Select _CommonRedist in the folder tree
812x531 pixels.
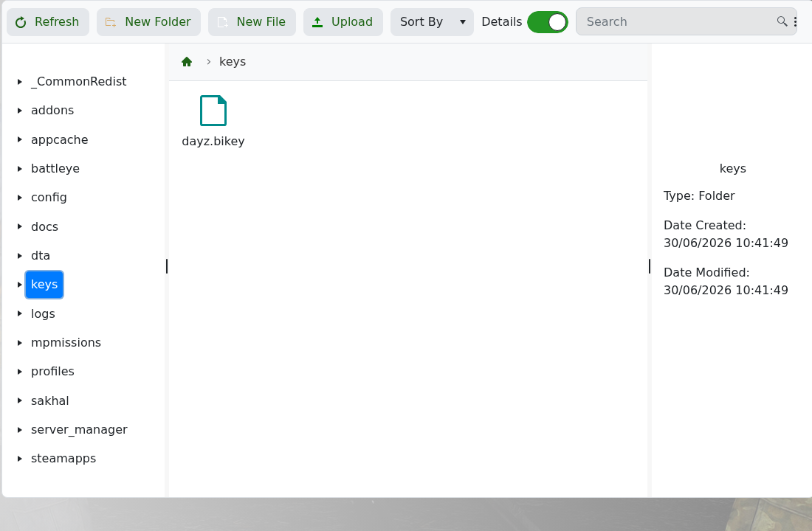[x=79, y=82]
